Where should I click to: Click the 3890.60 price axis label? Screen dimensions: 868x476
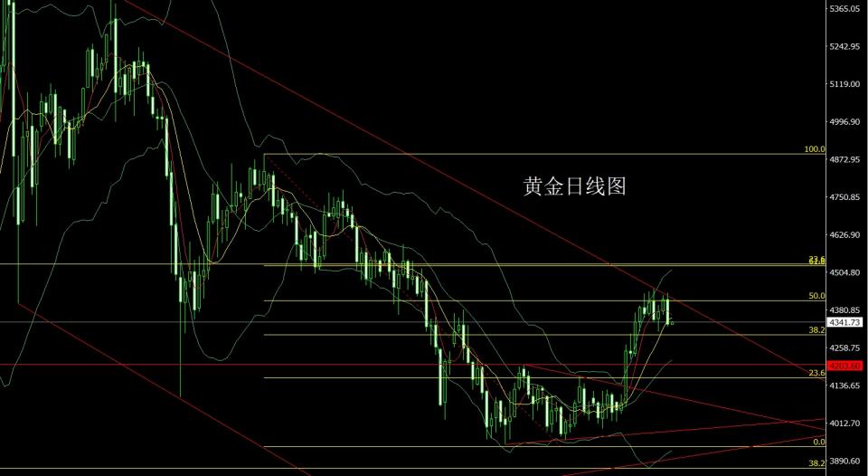pyautogui.click(x=844, y=461)
